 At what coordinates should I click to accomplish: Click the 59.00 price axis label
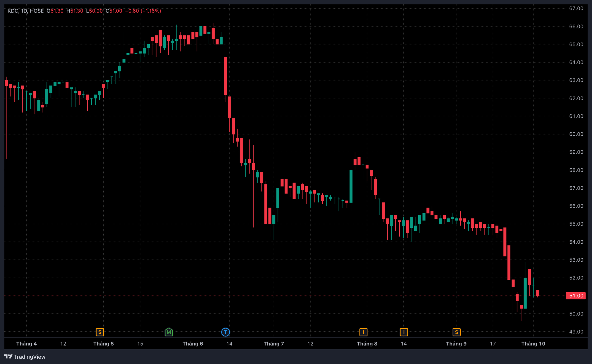[x=576, y=152]
